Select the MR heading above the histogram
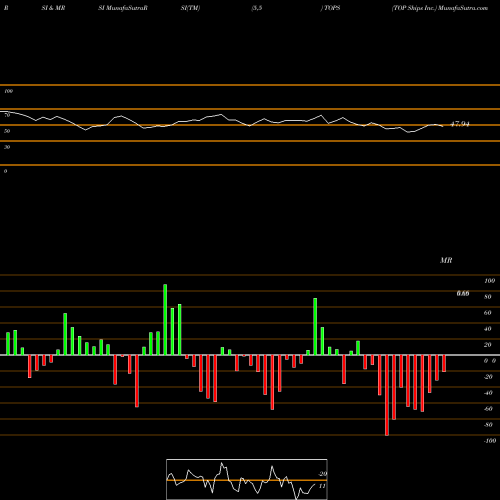This screenshot has width=500, height=500. [446, 260]
